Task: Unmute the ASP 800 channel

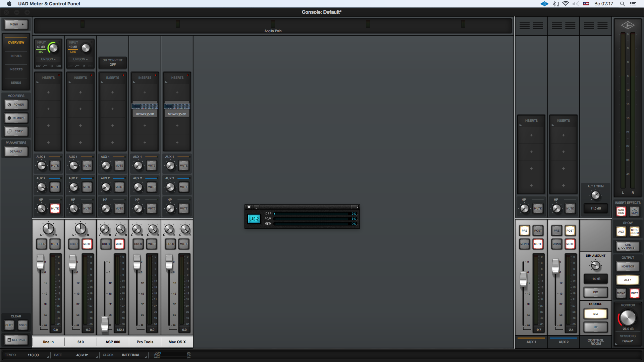Action: pyautogui.click(x=119, y=244)
